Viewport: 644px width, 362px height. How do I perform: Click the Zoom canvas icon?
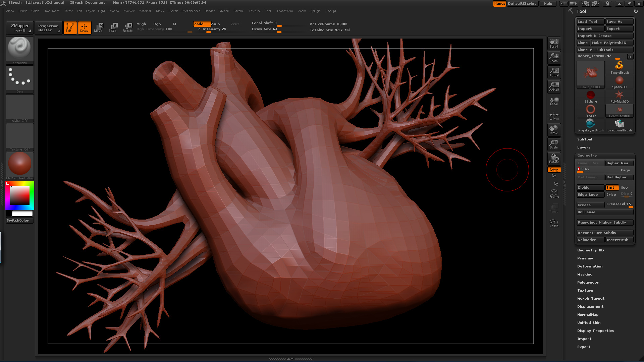[x=554, y=57]
